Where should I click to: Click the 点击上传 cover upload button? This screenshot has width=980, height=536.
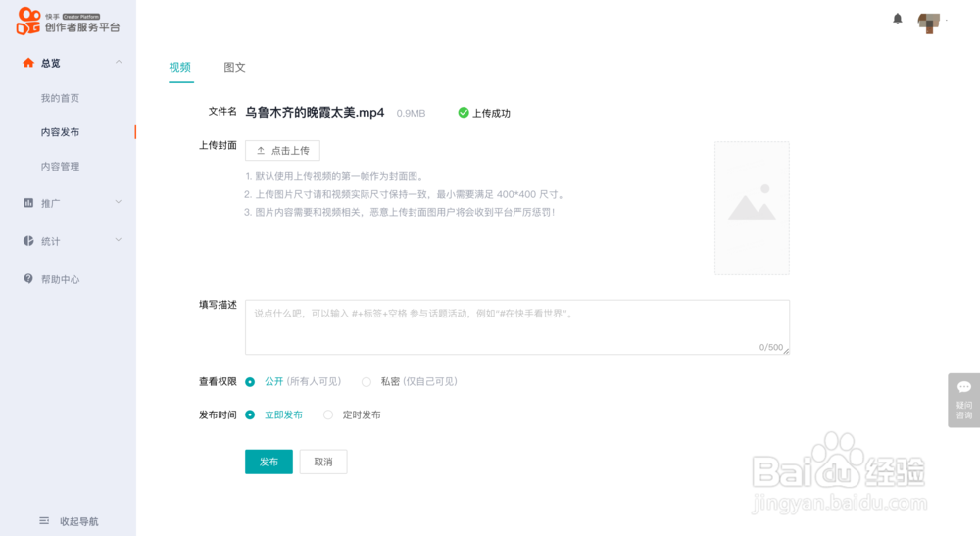tap(282, 151)
